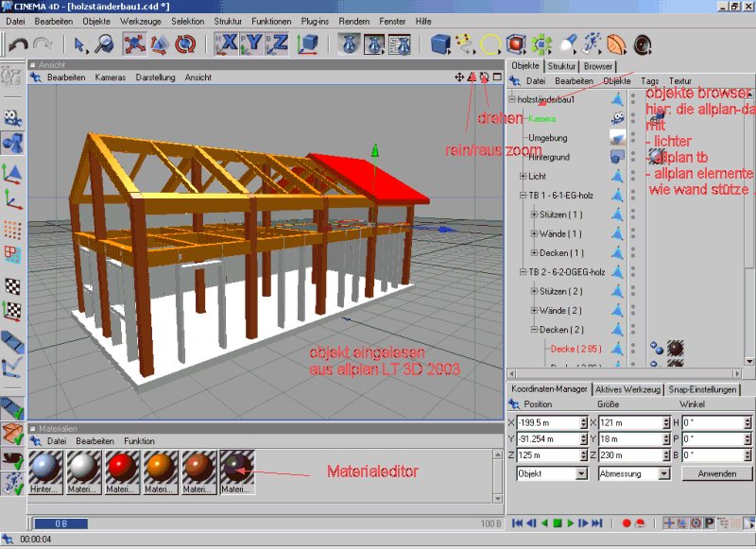Toggle visibility dots for Licht object
Image resolution: width=756 pixels, height=549 pixels.
(633, 176)
